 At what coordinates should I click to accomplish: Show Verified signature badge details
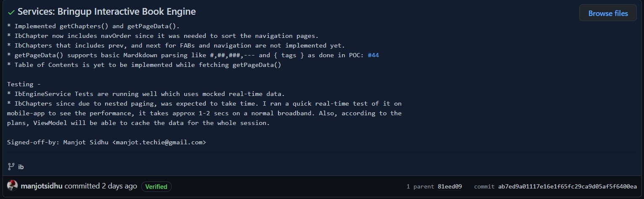(156, 186)
